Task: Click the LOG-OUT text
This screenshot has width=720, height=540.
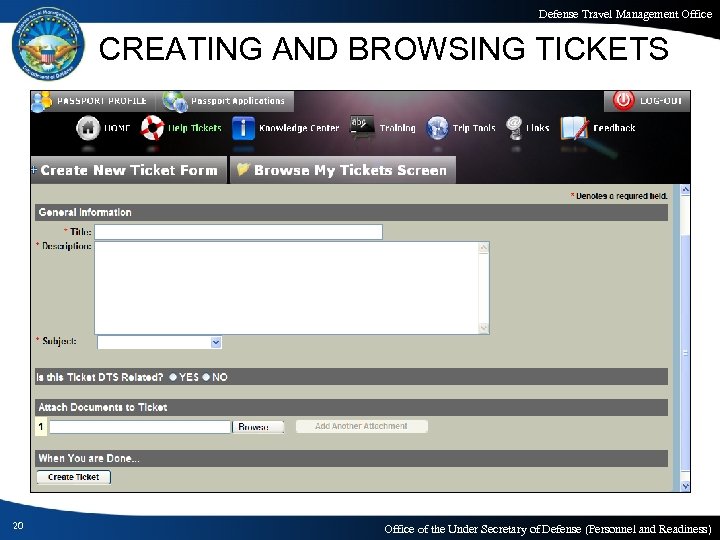Action: (x=661, y=101)
